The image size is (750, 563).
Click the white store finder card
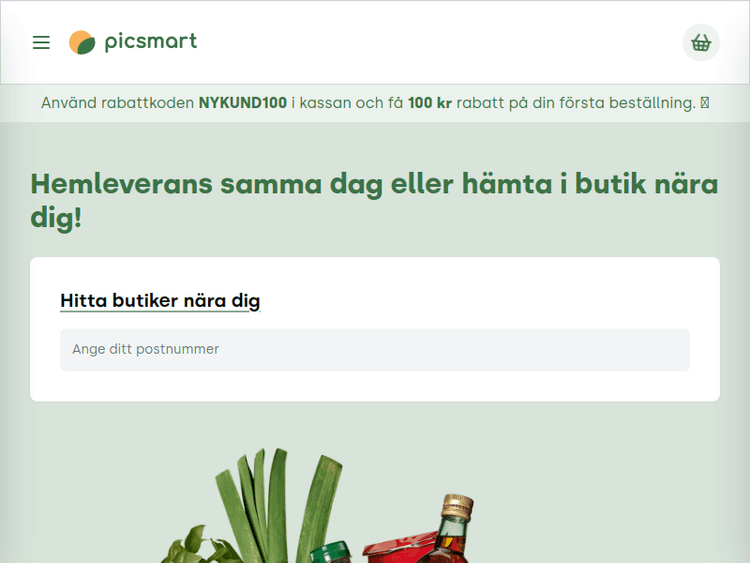[375, 329]
